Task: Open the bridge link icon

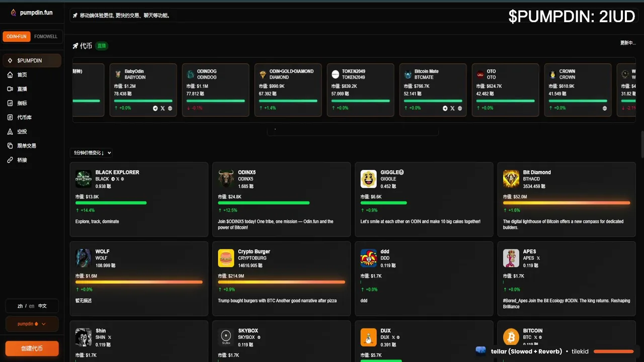Action: [x=10, y=160]
